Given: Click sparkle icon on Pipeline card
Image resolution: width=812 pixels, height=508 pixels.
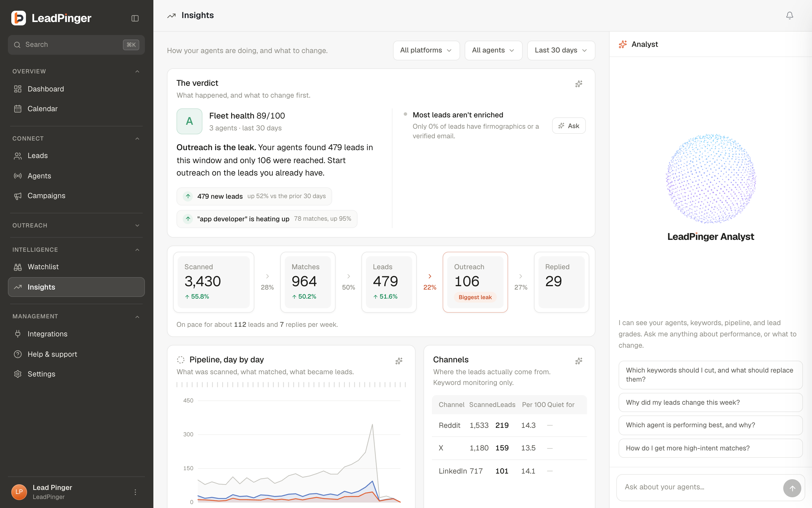Looking at the screenshot, I should (399, 361).
